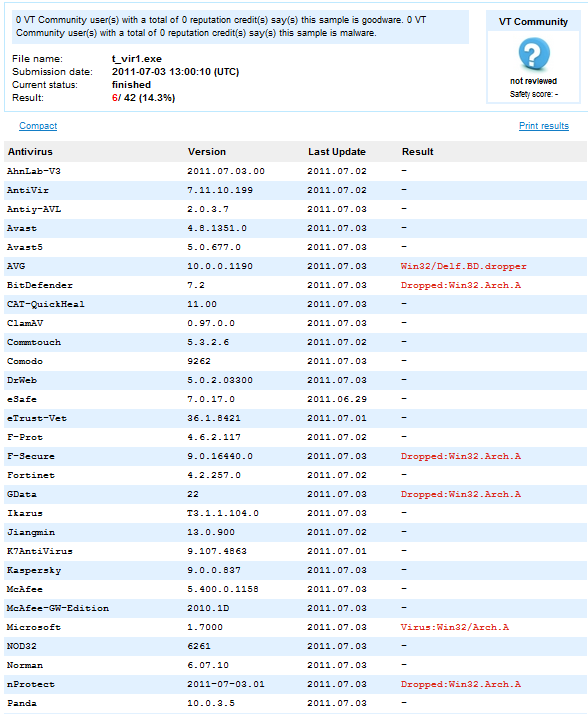
Task: Click the VT Community question mark icon
Action: coord(534,54)
